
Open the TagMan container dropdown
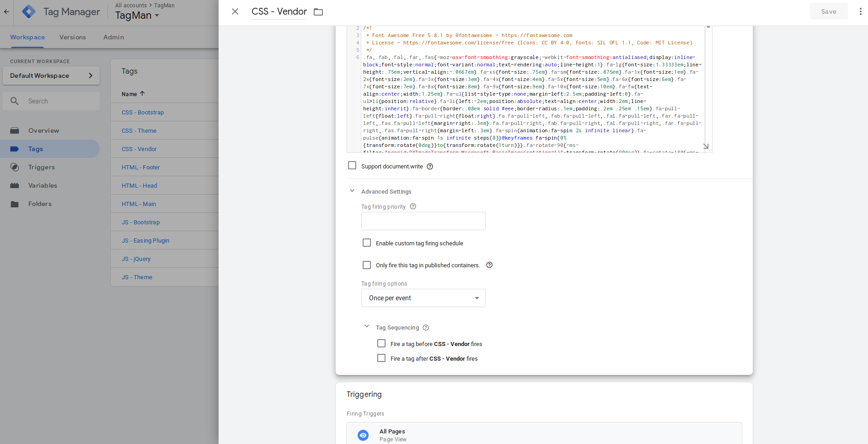137,16
